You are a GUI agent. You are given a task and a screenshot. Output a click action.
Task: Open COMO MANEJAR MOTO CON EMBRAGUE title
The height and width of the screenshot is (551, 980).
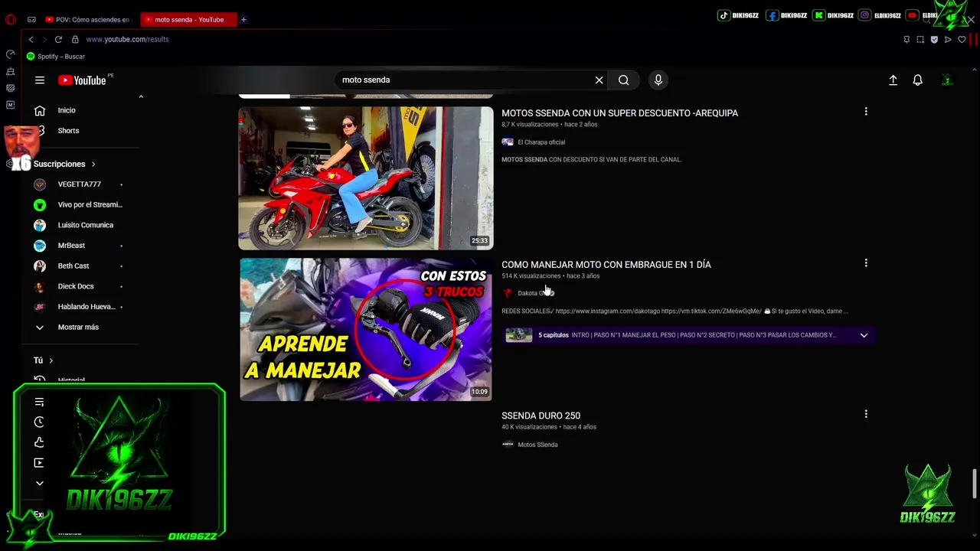coord(606,265)
